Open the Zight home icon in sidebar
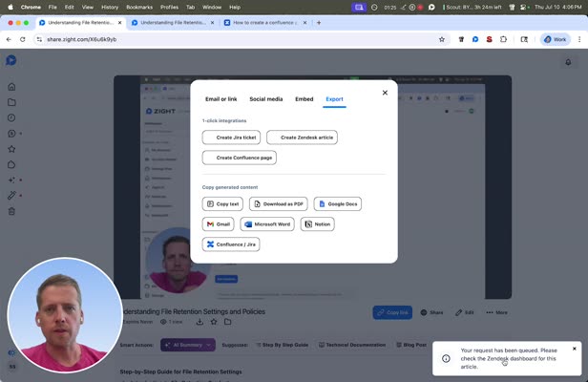Screen dimensions: 588x382 point(11,87)
